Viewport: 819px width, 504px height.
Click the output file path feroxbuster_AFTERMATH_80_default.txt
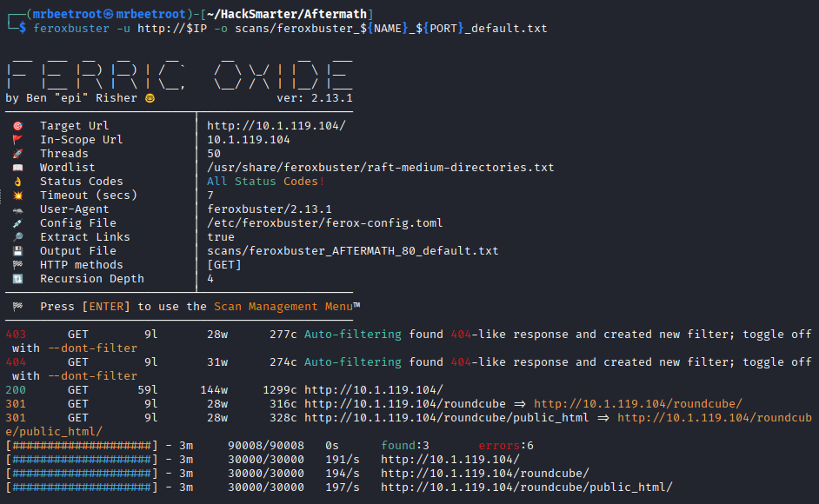click(x=353, y=251)
